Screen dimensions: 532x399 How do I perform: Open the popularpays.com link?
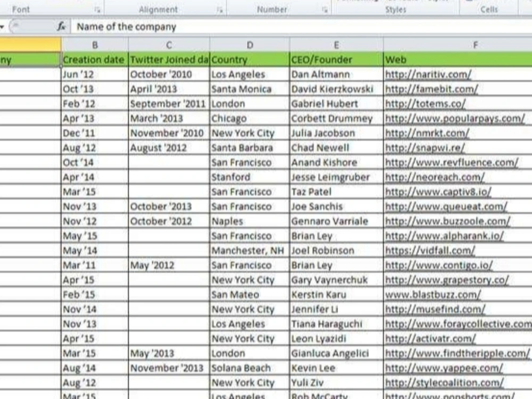pyautogui.click(x=455, y=119)
